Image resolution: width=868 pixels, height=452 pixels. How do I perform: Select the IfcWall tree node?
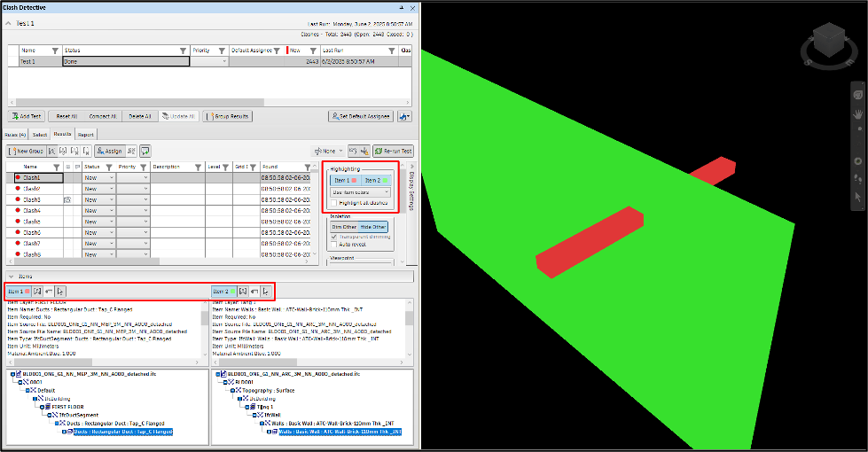pos(272,415)
